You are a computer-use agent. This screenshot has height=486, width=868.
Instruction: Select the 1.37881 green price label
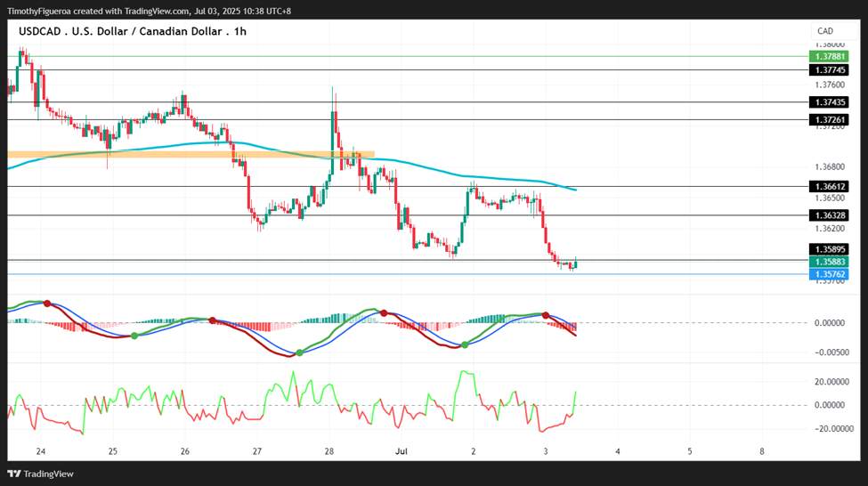tap(829, 56)
